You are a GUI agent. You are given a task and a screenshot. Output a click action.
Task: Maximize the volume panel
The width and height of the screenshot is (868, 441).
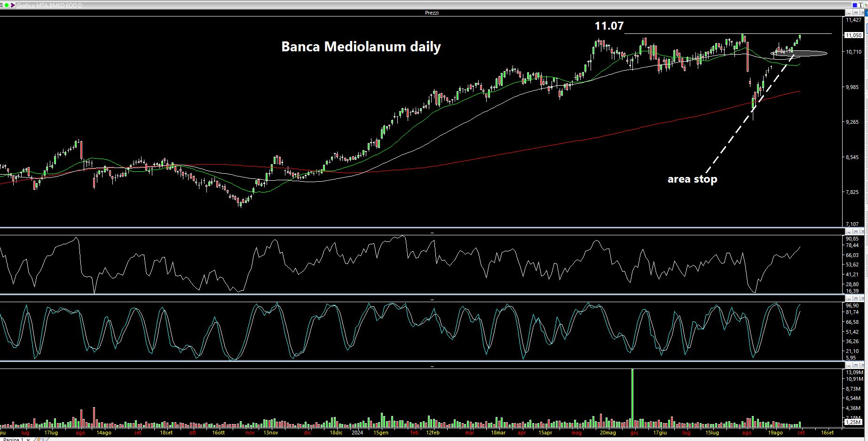coord(856,365)
